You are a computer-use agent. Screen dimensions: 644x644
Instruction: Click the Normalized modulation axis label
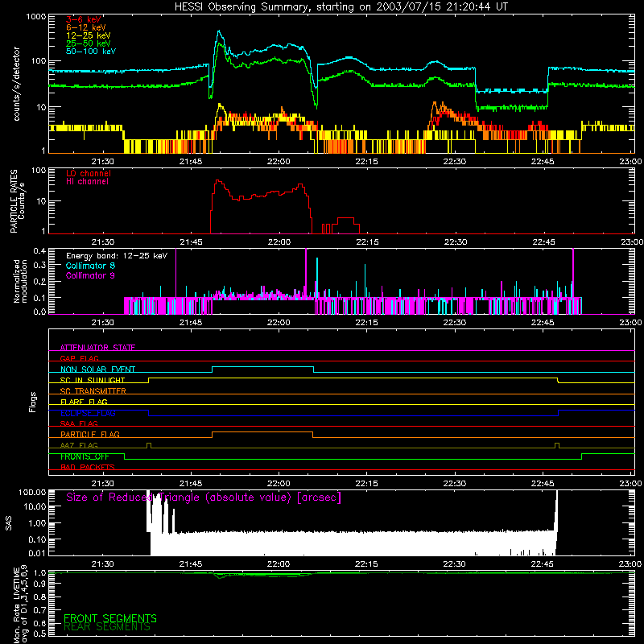[20, 281]
